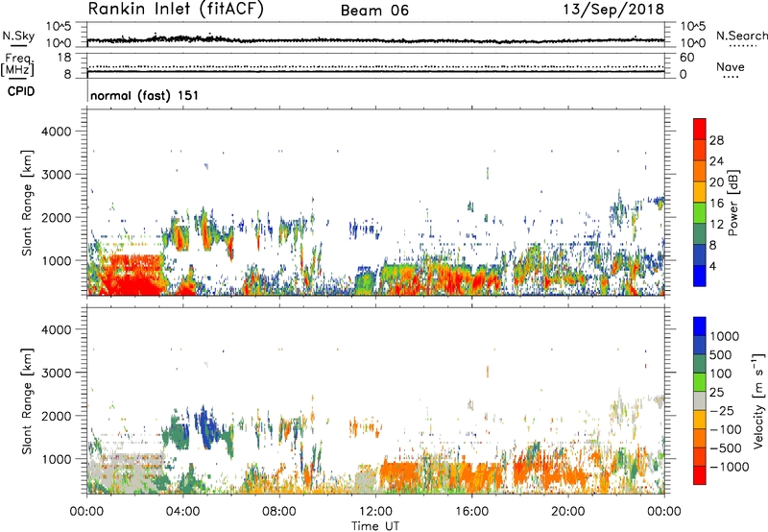Click the '28' power colorbar tick label
Screen dimensions: 768x532
(x=716, y=140)
